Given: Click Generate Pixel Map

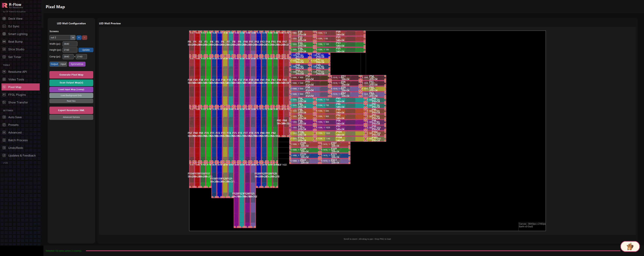Looking at the screenshot, I should [x=71, y=75].
